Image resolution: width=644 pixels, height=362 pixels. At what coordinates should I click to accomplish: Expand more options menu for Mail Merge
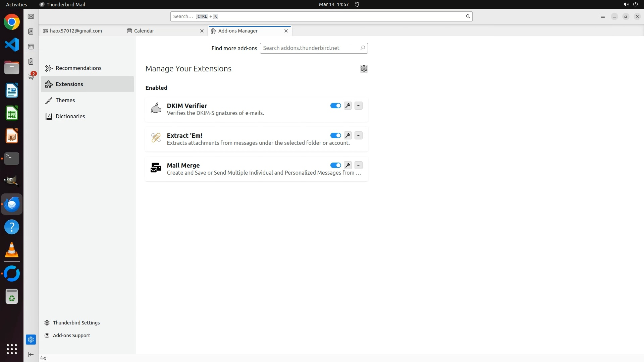(x=359, y=165)
